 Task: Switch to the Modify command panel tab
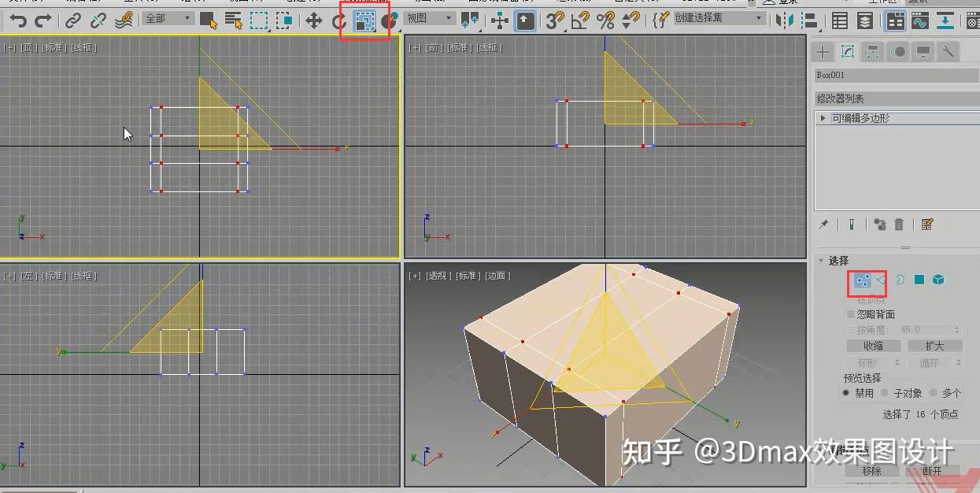point(848,52)
